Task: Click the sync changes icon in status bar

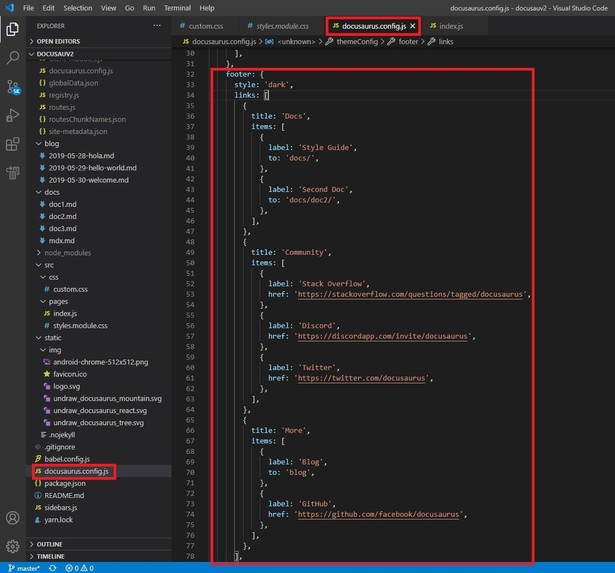Action: click(x=53, y=568)
